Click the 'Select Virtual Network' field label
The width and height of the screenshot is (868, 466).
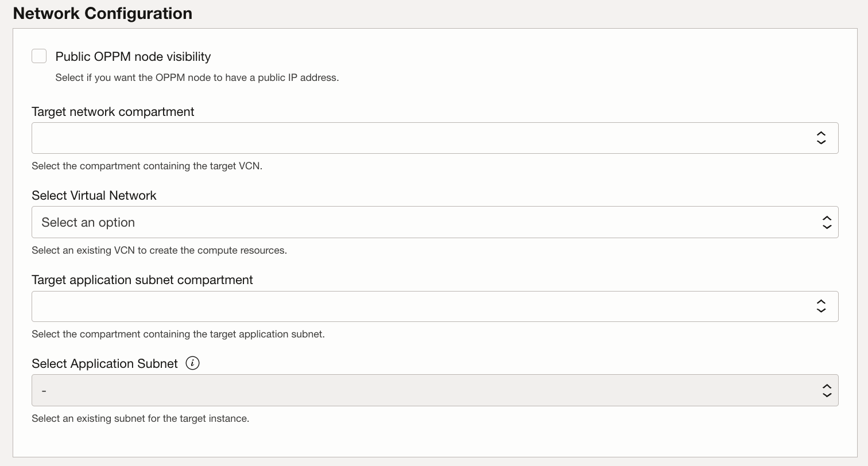click(94, 196)
